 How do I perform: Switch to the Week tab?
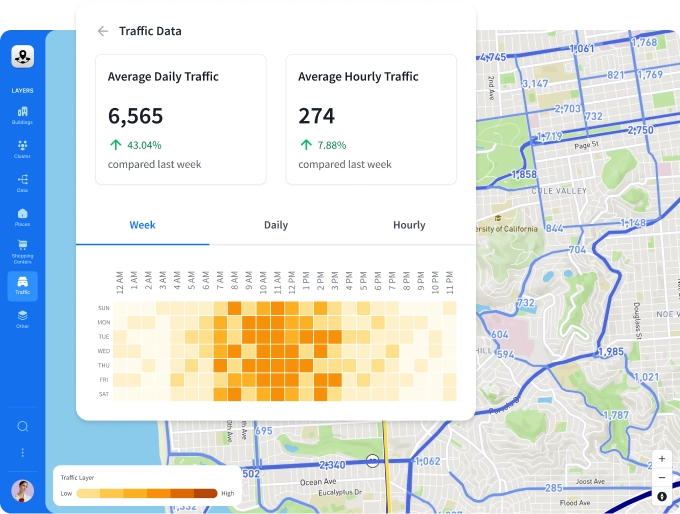[x=142, y=225]
